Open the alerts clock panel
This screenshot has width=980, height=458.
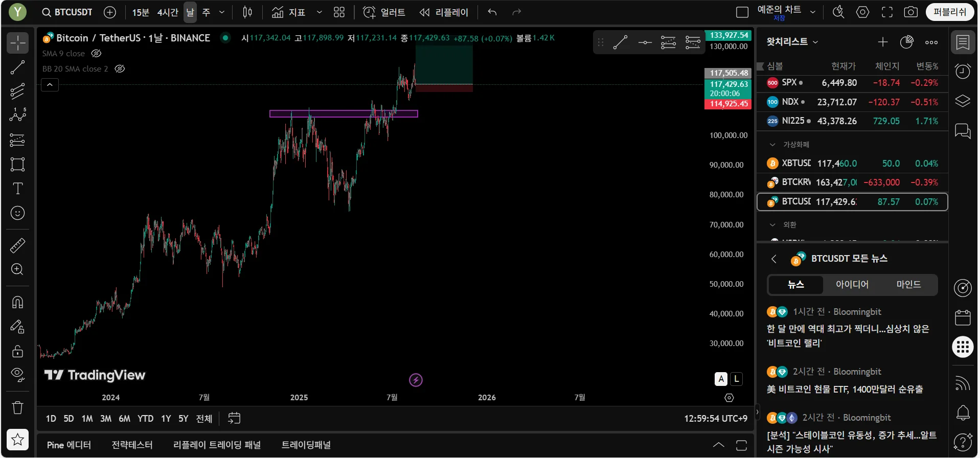coord(963,71)
